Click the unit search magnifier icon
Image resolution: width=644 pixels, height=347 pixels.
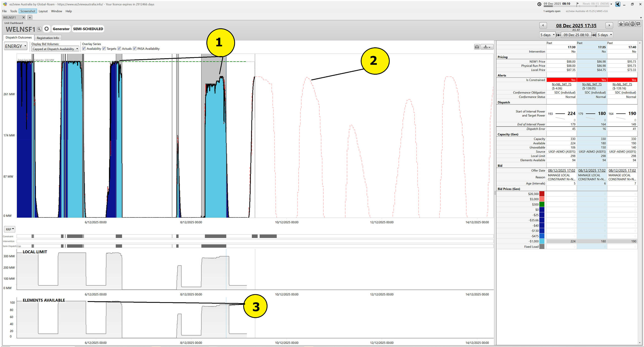tap(39, 29)
